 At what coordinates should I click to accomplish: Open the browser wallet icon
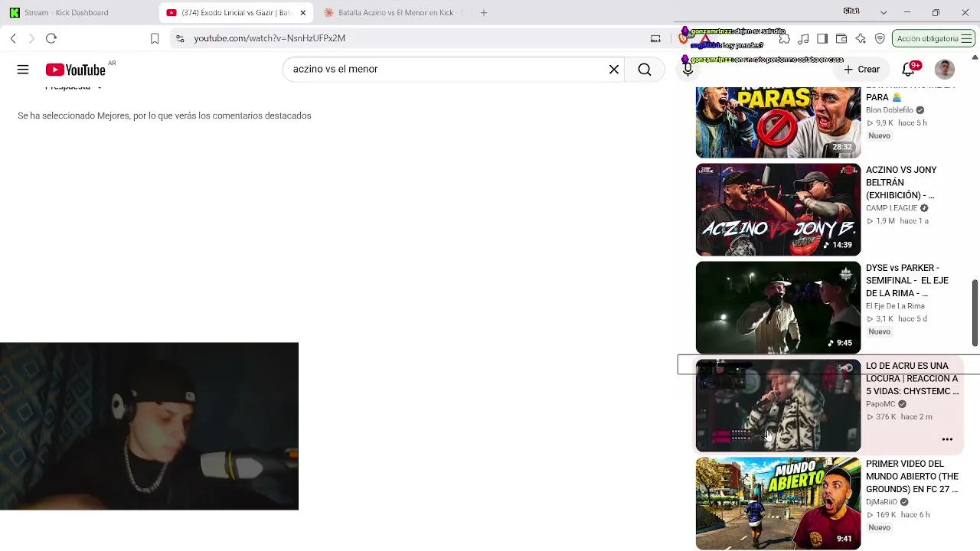(x=841, y=38)
